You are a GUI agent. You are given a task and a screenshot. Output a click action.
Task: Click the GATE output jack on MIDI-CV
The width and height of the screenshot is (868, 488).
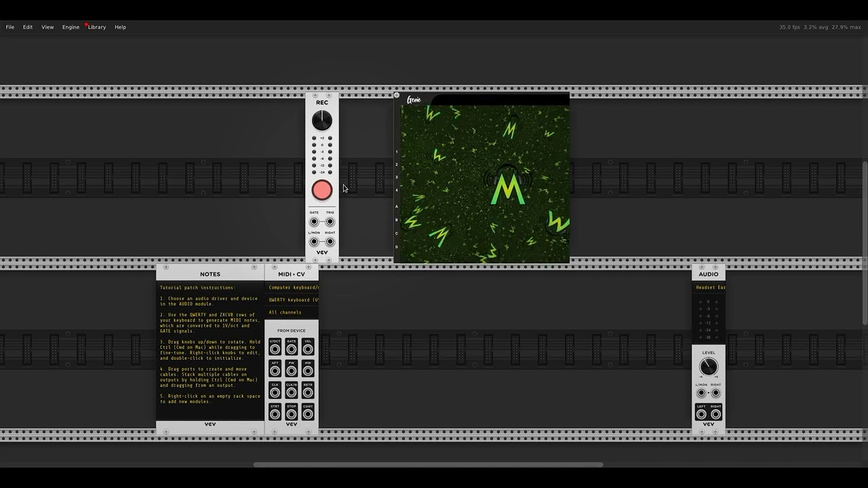coord(292,349)
